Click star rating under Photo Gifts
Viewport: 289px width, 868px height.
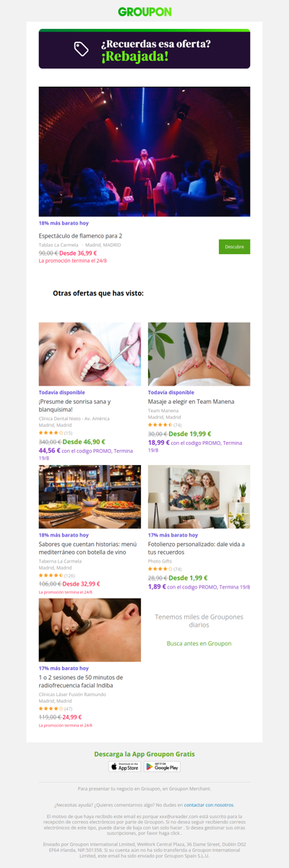(x=160, y=568)
